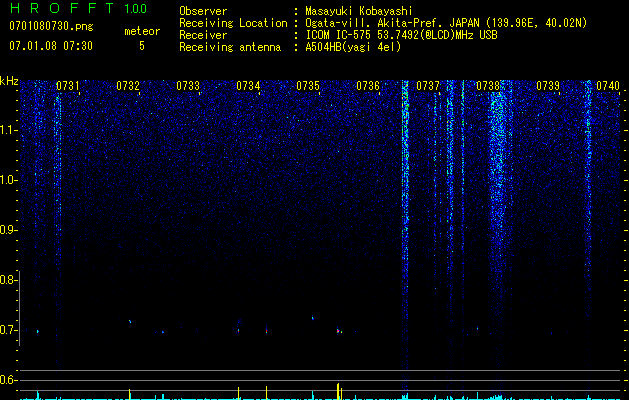Image resolution: width=629 pixels, height=400 pixels.
Task: Jump to the 0737 time marker
Action: (x=428, y=86)
